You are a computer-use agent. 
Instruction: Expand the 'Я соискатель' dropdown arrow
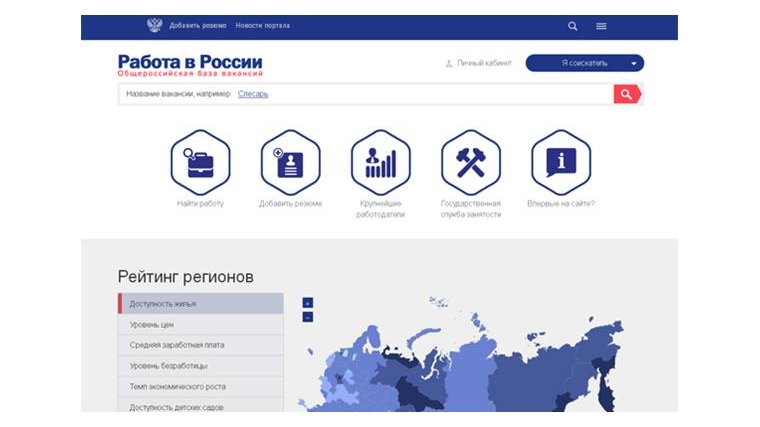(x=633, y=63)
